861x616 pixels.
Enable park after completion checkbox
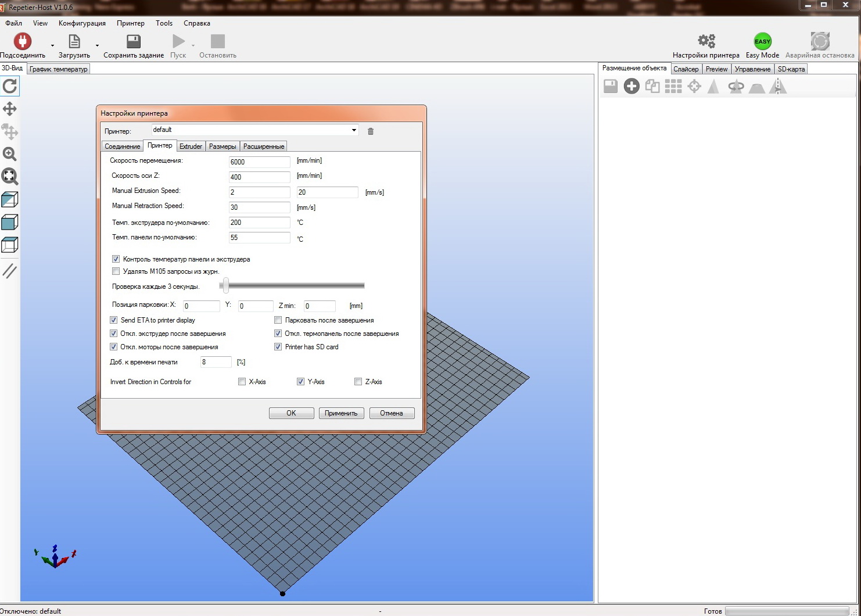click(278, 320)
